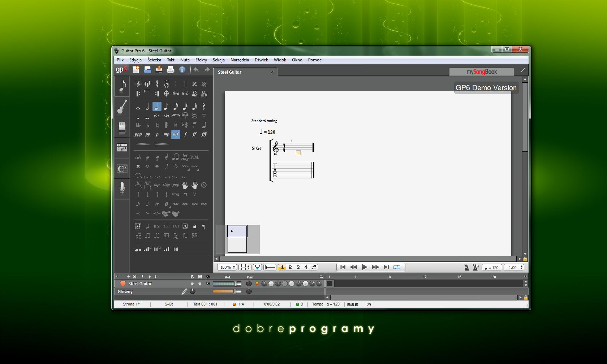Apply the flat accidental
Screen dimensions: 607x364
click(147, 125)
